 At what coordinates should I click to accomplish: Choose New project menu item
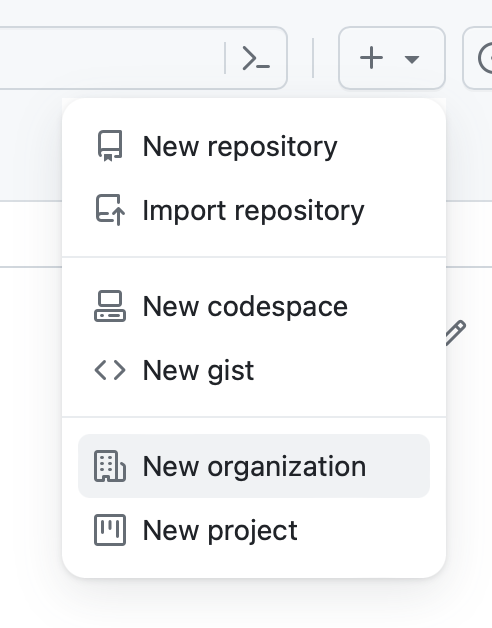click(254, 530)
